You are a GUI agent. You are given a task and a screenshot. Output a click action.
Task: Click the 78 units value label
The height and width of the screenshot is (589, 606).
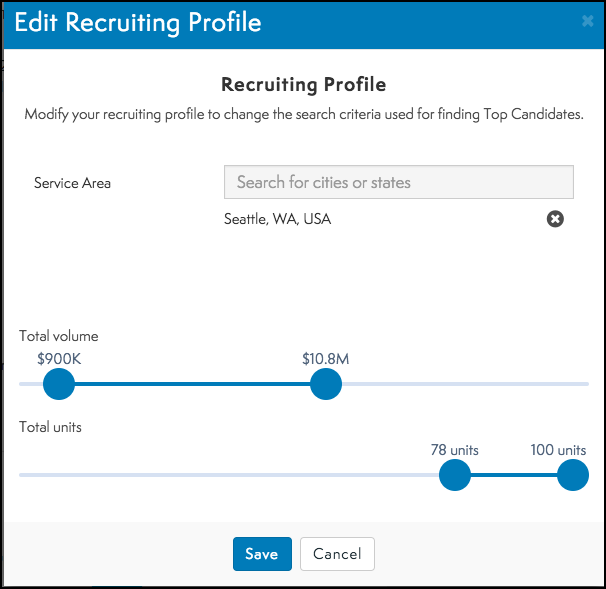coord(454,450)
